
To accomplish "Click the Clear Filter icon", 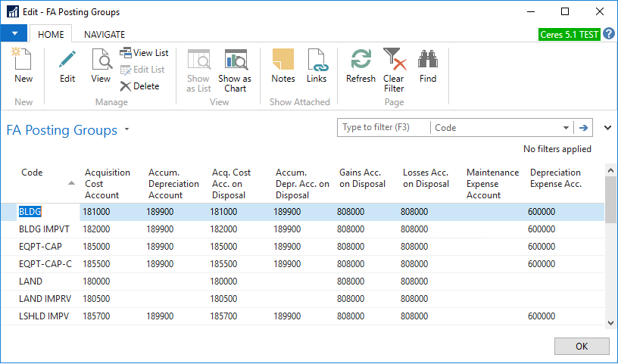I will [394, 61].
